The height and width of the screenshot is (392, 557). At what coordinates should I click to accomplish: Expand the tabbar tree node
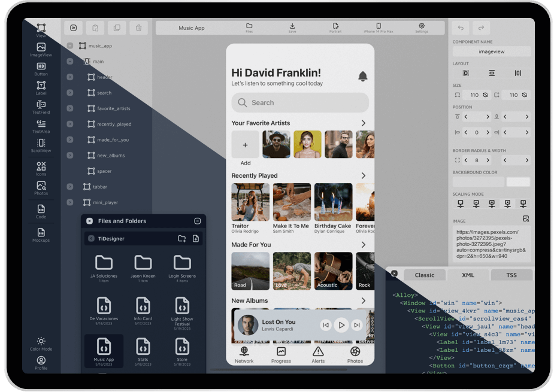coord(70,187)
